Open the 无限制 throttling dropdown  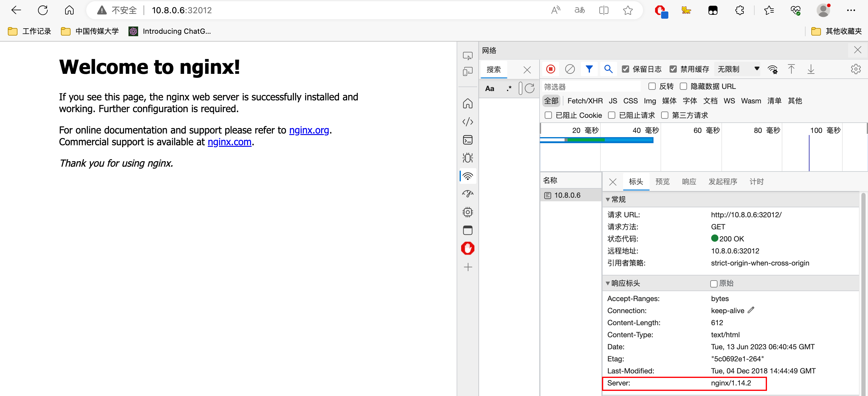[738, 69]
